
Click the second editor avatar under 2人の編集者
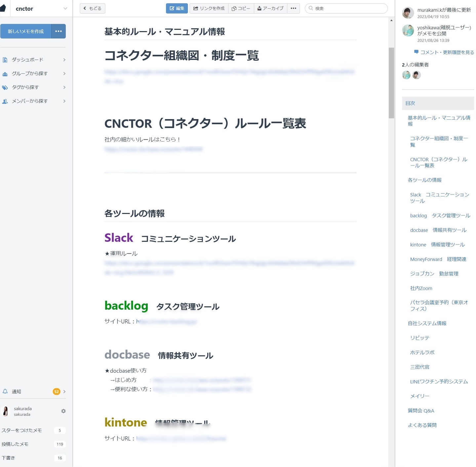(416, 75)
